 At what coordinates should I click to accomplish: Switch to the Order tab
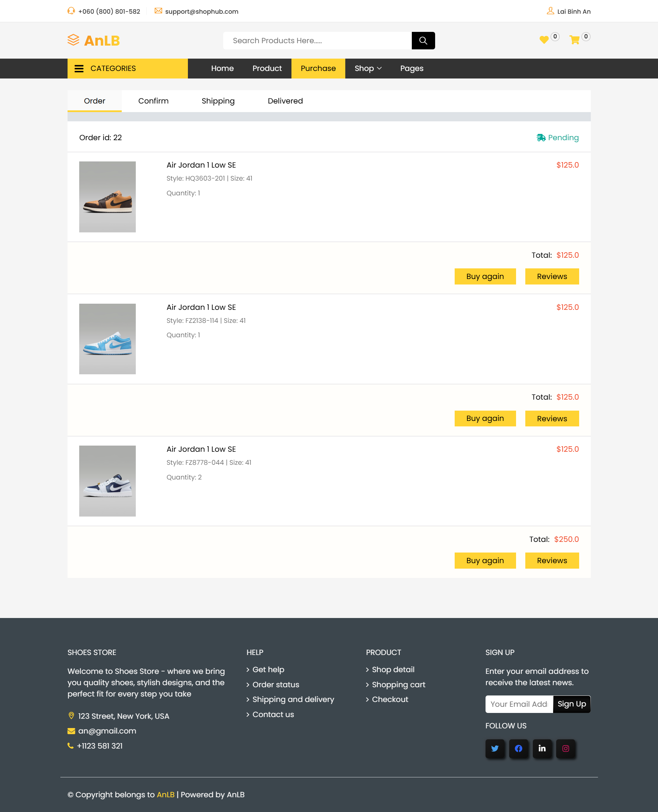click(94, 101)
